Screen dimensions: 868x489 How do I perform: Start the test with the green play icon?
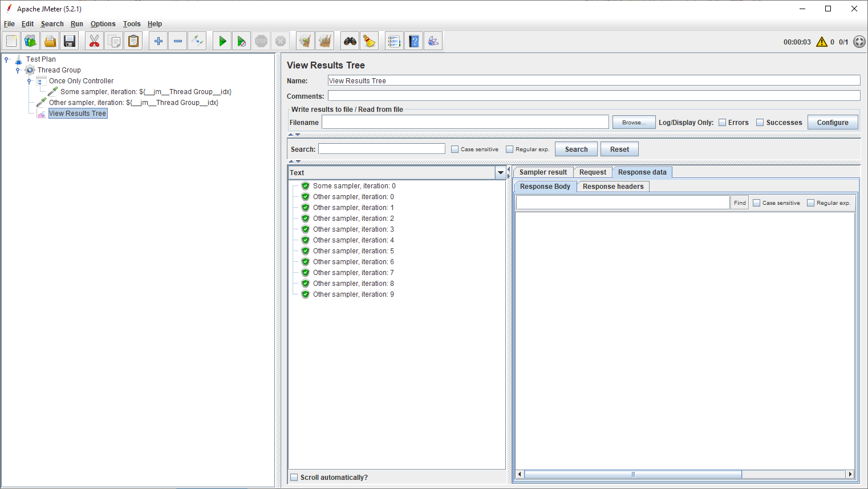(x=222, y=41)
